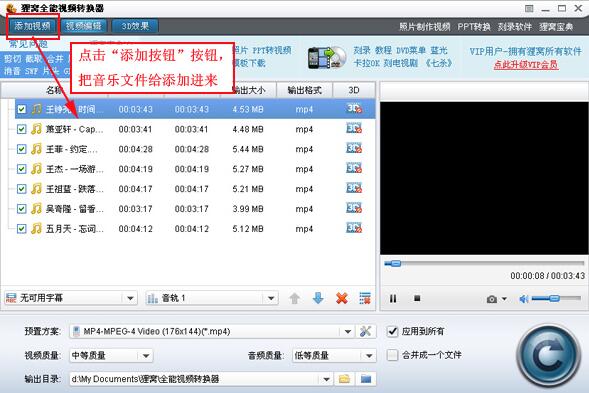Start conversion with the big round button
This screenshot has width=589, height=393.
click(548, 356)
